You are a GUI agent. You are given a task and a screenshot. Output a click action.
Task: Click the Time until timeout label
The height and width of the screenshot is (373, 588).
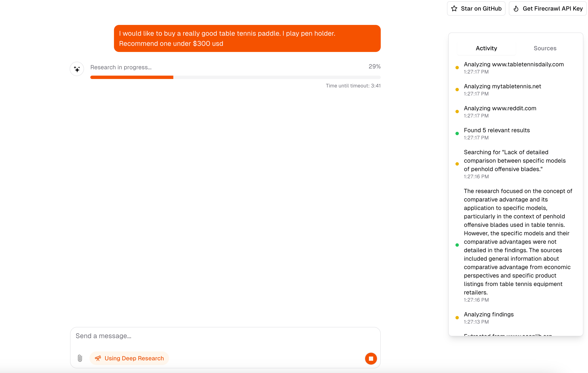point(353,86)
